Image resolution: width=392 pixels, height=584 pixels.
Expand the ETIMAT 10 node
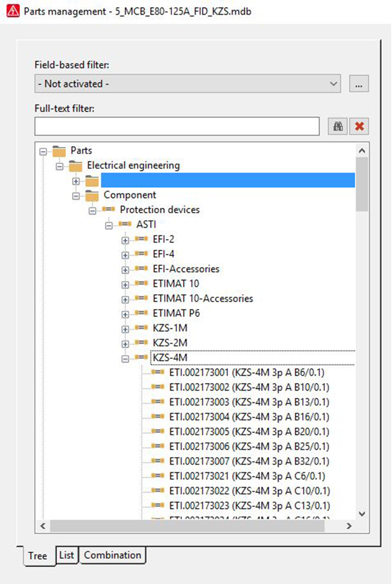point(125,285)
